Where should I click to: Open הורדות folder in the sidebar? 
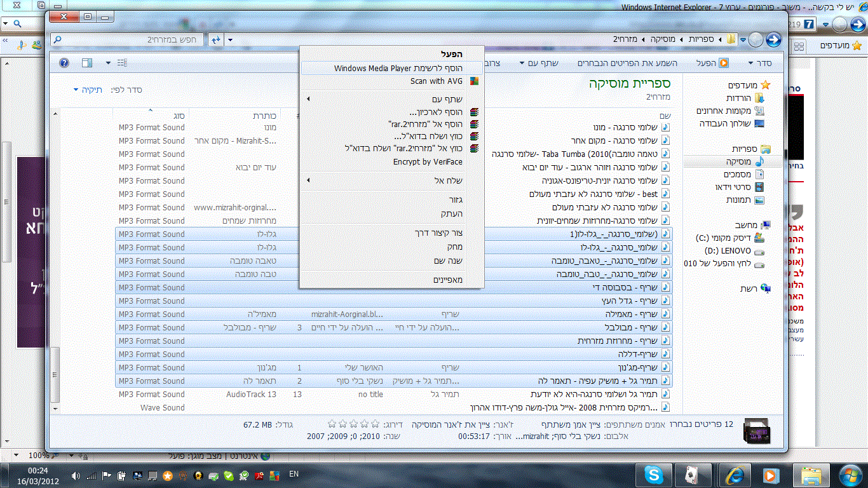point(740,98)
